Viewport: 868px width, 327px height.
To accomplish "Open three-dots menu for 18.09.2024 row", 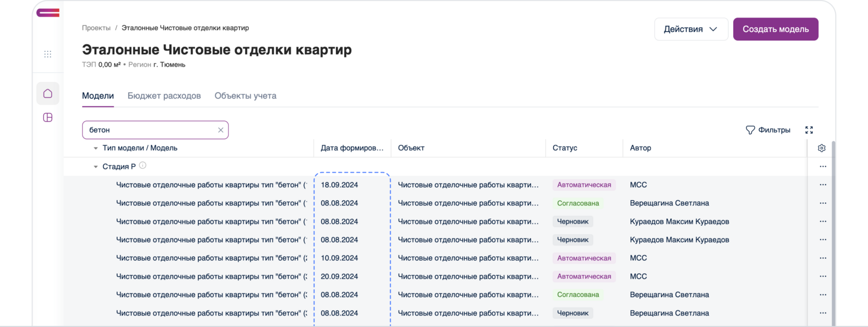I will click(823, 185).
